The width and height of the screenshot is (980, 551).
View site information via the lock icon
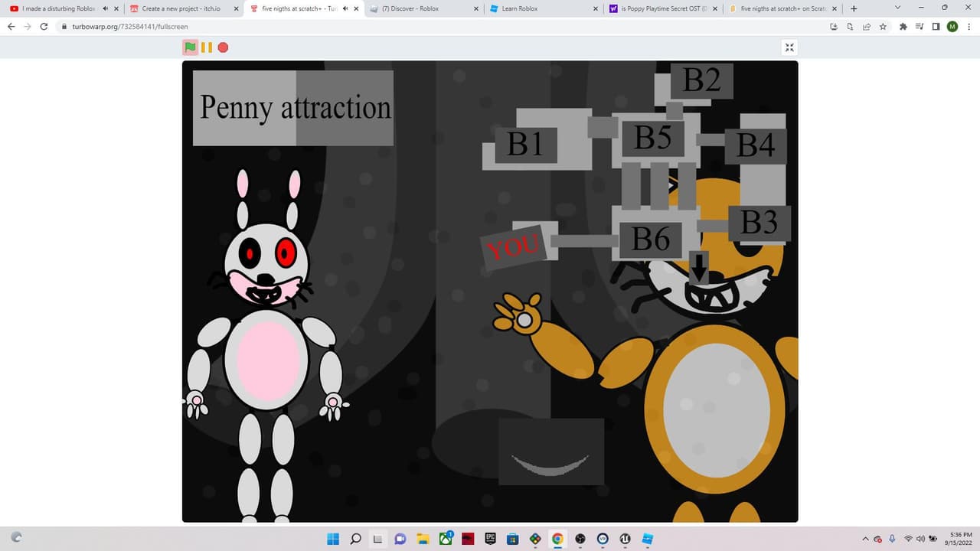[66, 26]
